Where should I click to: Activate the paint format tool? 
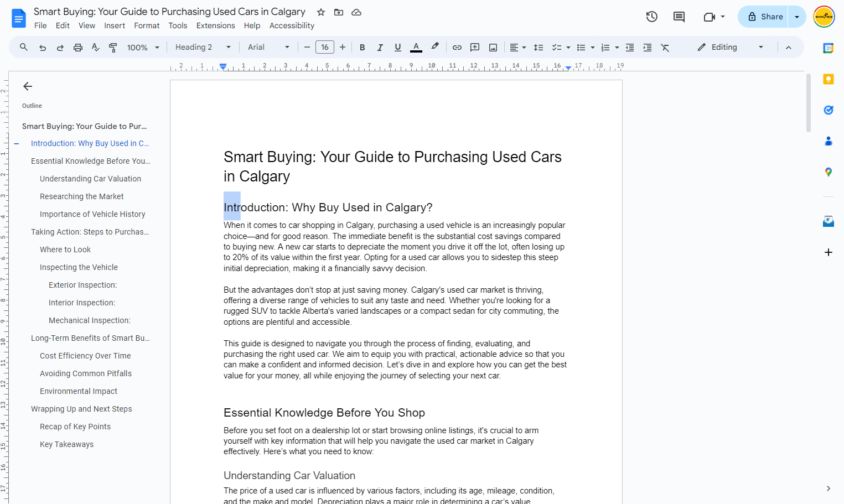(113, 48)
